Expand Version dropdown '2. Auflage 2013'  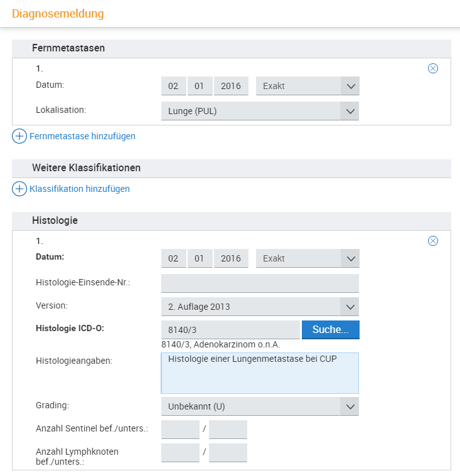coord(260,307)
